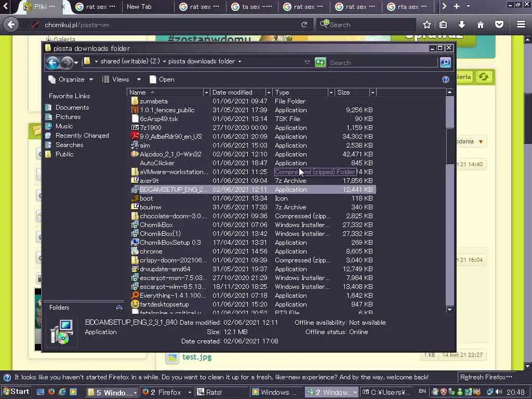
Task: Click the file list scroll down arrow
Action: [x=449, y=309]
